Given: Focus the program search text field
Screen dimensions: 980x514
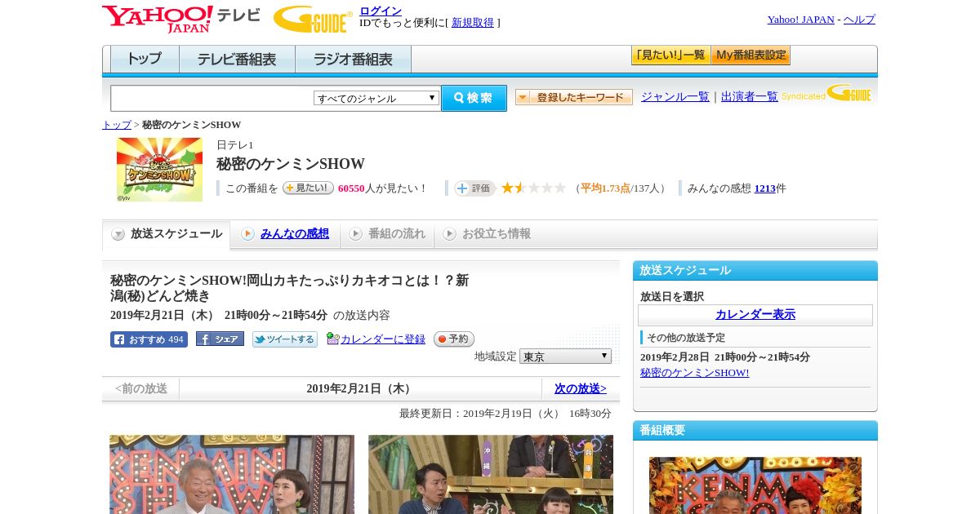Looking at the screenshot, I should pyautogui.click(x=212, y=98).
